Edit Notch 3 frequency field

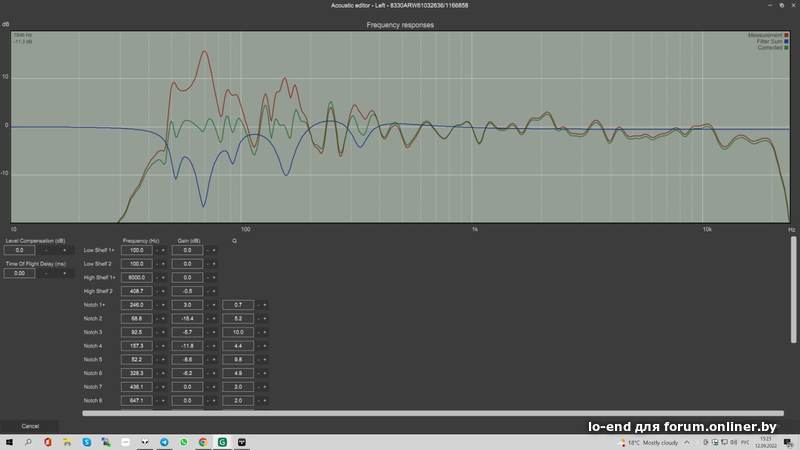(136, 332)
